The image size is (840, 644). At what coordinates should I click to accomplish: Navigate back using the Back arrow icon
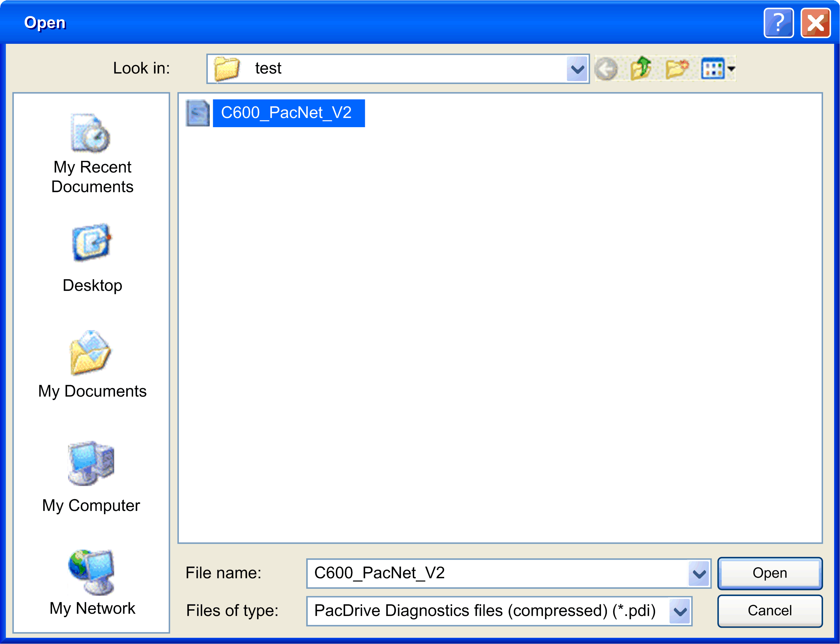[607, 68]
